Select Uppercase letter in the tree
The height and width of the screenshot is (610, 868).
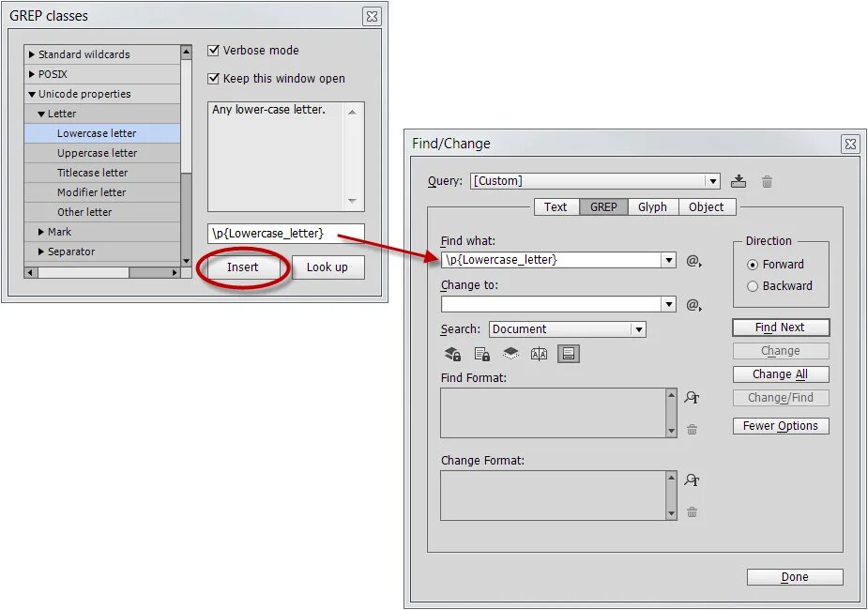(x=102, y=153)
